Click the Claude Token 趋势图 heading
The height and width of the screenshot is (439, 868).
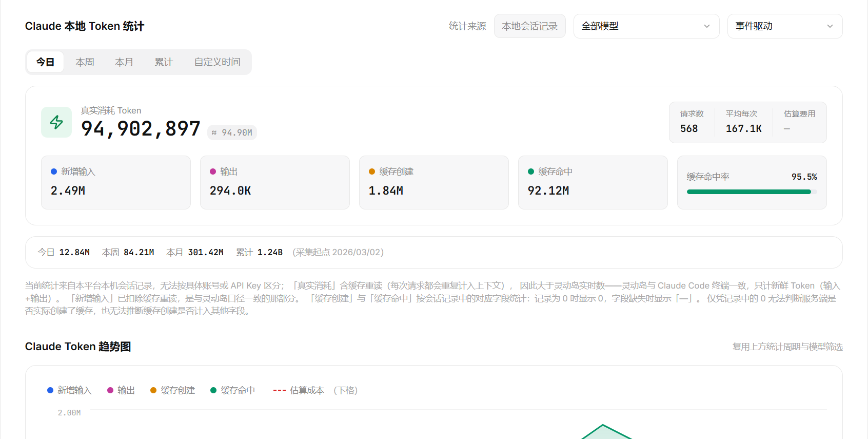point(78,347)
